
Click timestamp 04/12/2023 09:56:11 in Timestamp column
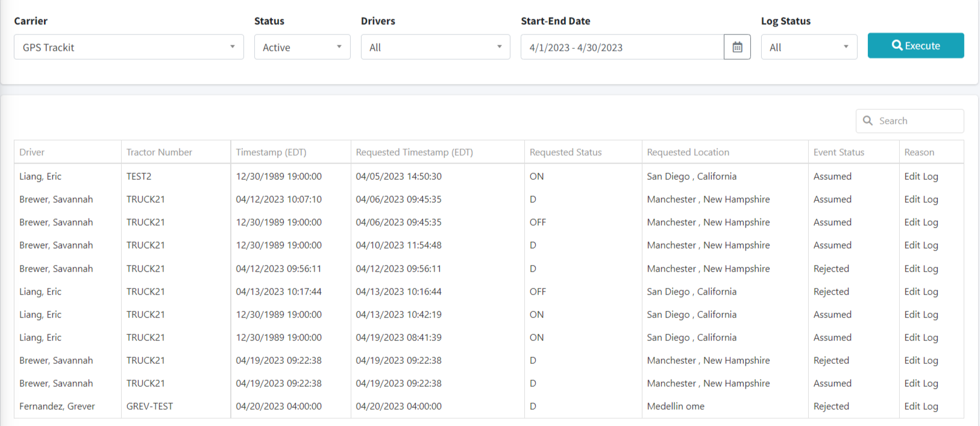(278, 269)
